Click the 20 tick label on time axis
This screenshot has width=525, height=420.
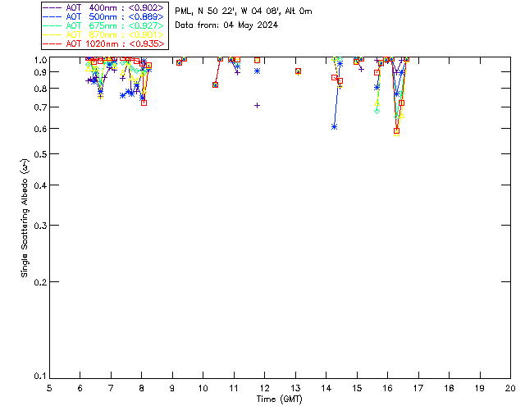[x=510, y=388]
